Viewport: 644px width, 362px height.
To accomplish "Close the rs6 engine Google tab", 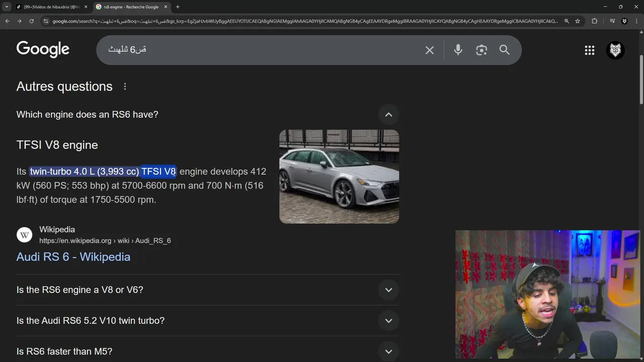I will (x=166, y=7).
